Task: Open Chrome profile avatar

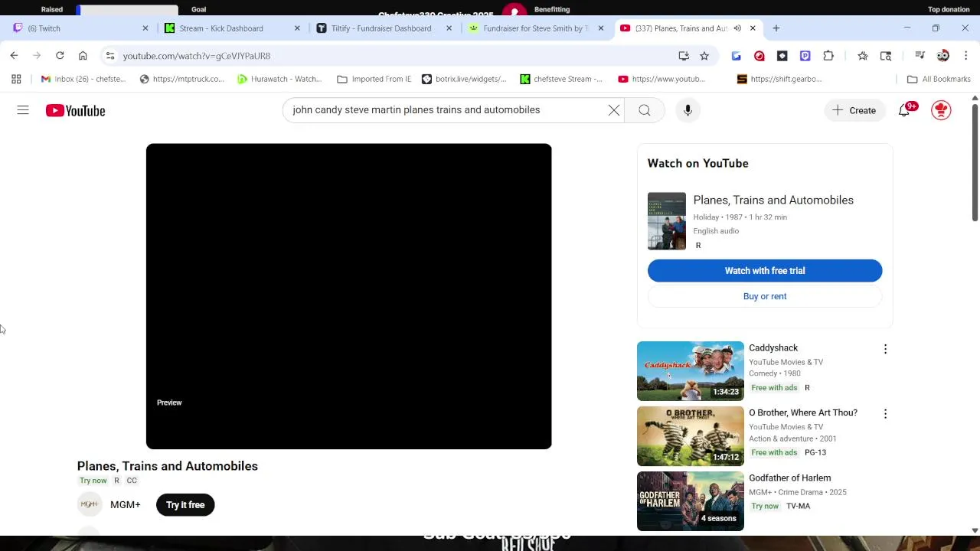Action: pos(943,56)
